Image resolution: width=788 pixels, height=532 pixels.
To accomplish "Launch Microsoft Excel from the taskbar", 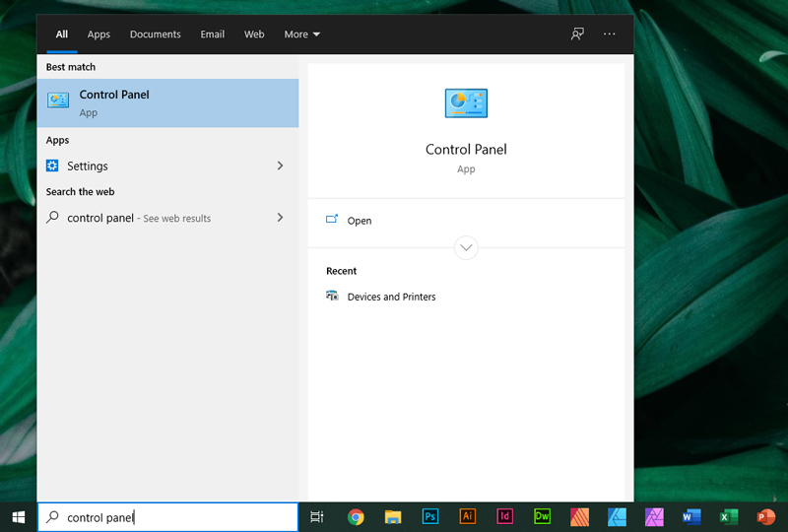I will pos(729,517).
